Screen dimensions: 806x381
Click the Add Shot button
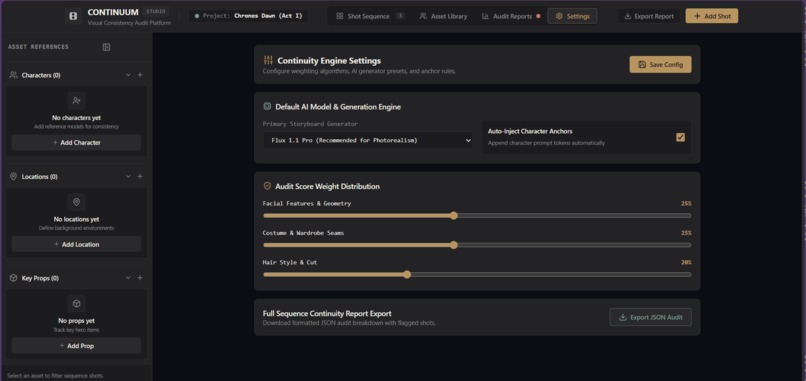pyautogui.click(x=712, y=16)
